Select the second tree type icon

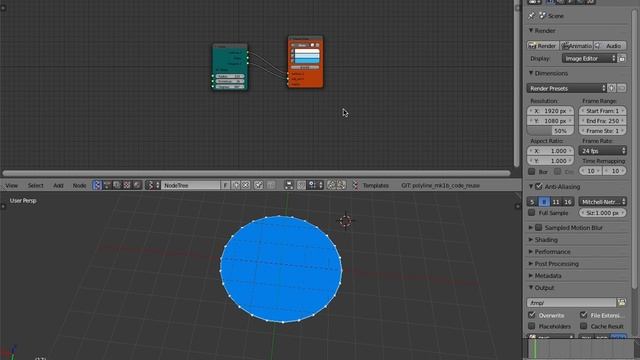tap(107, 185)
